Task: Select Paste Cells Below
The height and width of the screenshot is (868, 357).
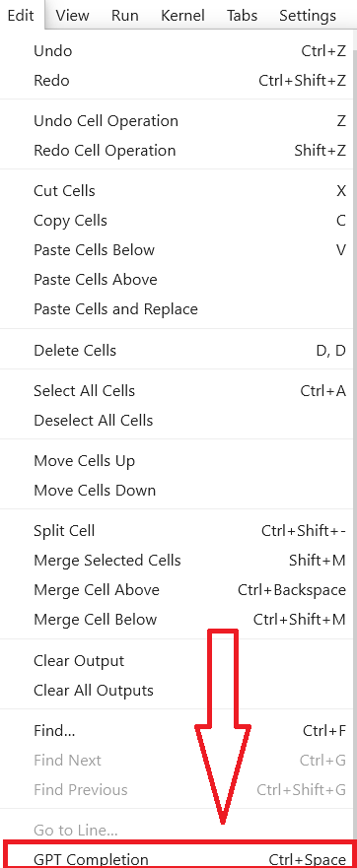Action: click(x=178, y=249)
